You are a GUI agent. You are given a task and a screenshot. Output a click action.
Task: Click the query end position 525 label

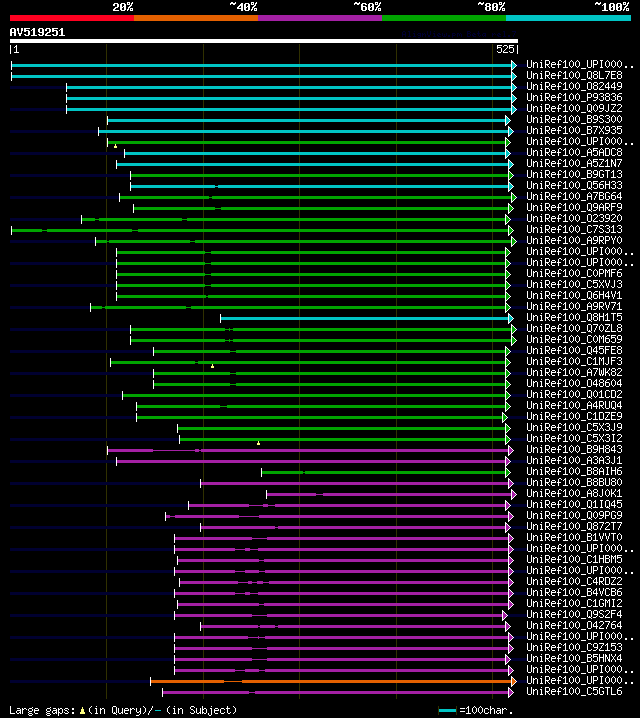[x=505, y=49]
